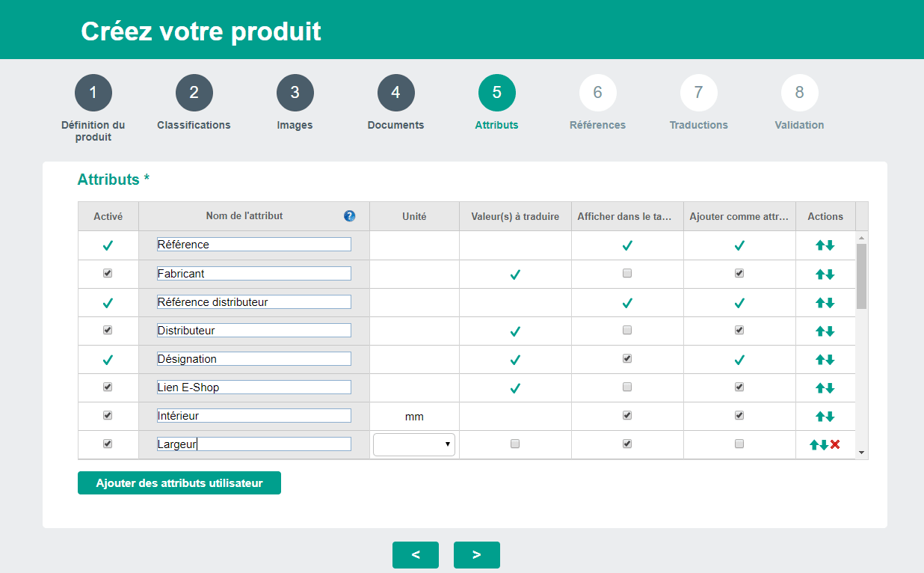Click the Intérieur attribute name field
The image size is (924, 573).
coord(253,415)
